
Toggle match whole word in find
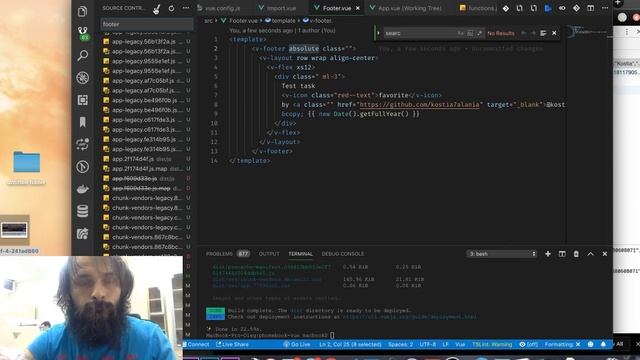(470, 33)
